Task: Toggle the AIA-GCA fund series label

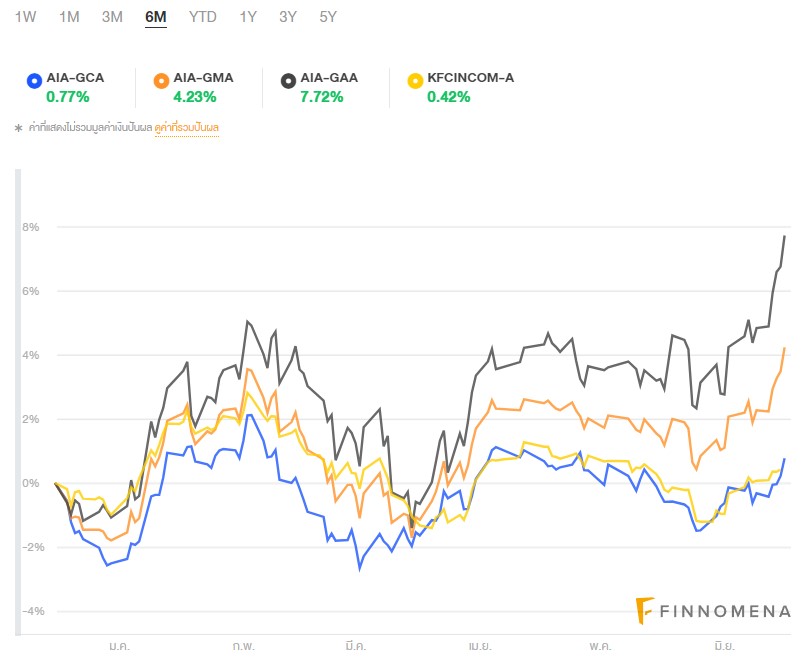Action: (75, 78)
